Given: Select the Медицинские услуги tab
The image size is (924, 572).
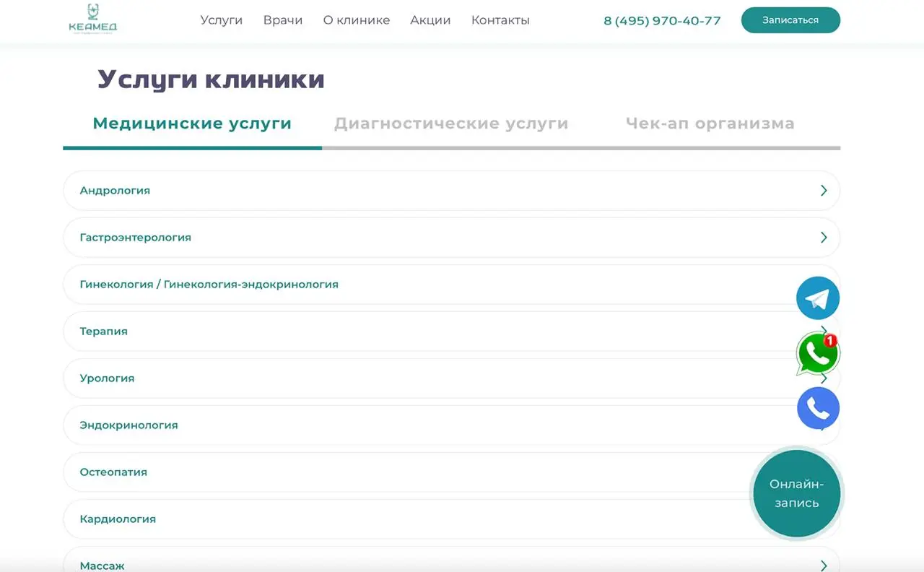Looking at the screenshot, I should tap(192, 123).
